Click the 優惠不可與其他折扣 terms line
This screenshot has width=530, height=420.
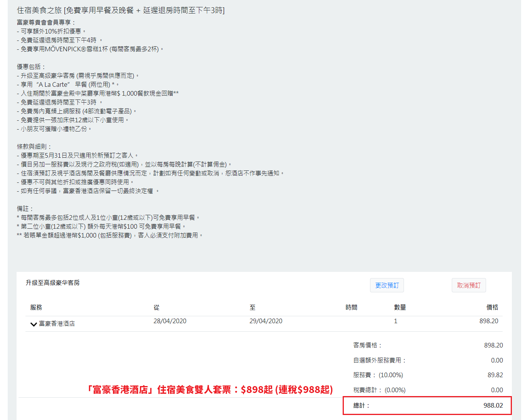[x=75, y=182]
